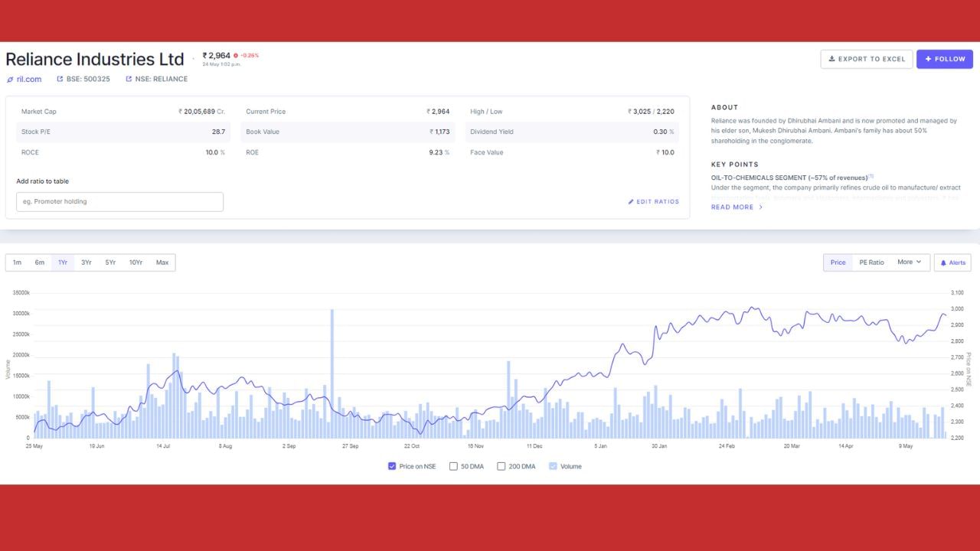Image resolution: width=980 pixels, height=551 pixels.
Task: Switch the chart to Price view
Action: tap(838, 262)
